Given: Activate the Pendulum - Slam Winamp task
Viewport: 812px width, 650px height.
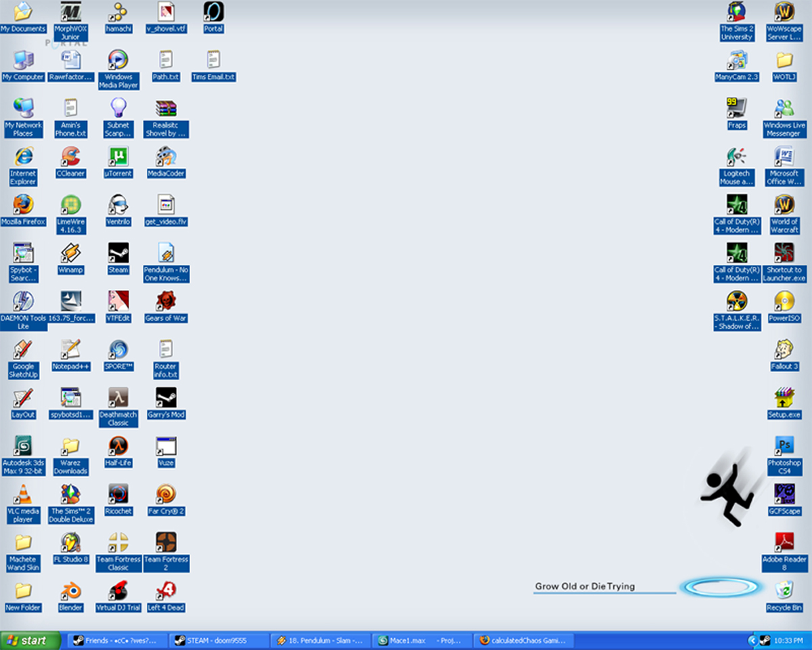Looking at the screenshot, I should click(321, 641).
